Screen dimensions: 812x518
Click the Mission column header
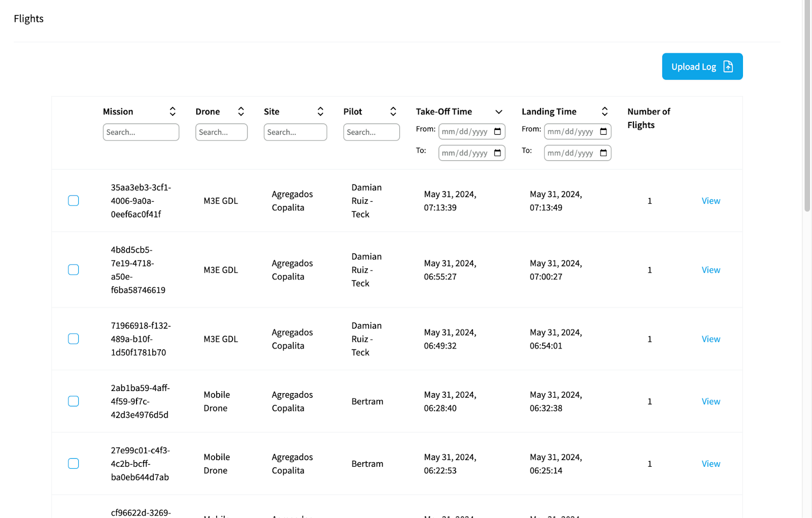118,112
